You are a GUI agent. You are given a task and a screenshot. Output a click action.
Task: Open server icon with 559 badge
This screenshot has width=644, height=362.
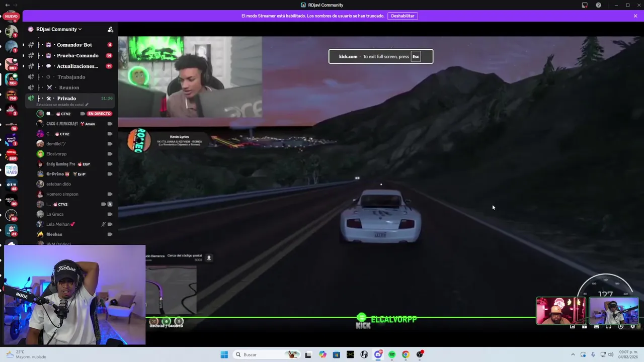[x=11, y=154]
